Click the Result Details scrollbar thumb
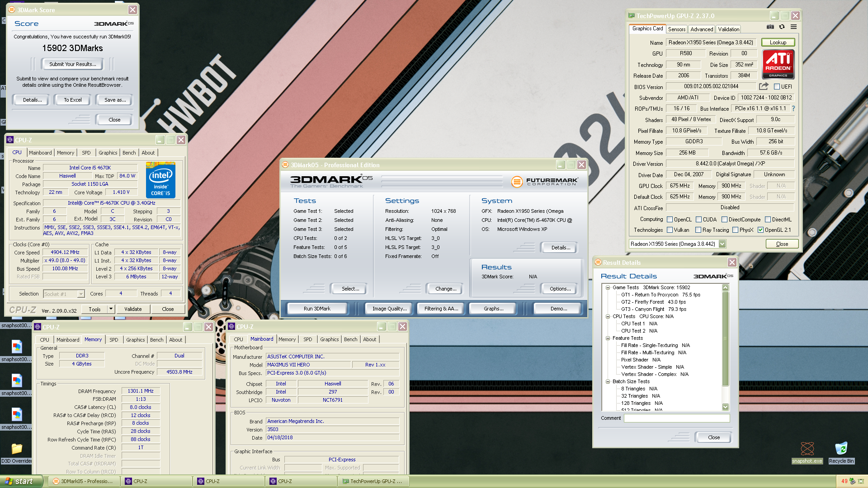This screenshot has width=868, height=488. pyautogui.click(x=726, y=339)
